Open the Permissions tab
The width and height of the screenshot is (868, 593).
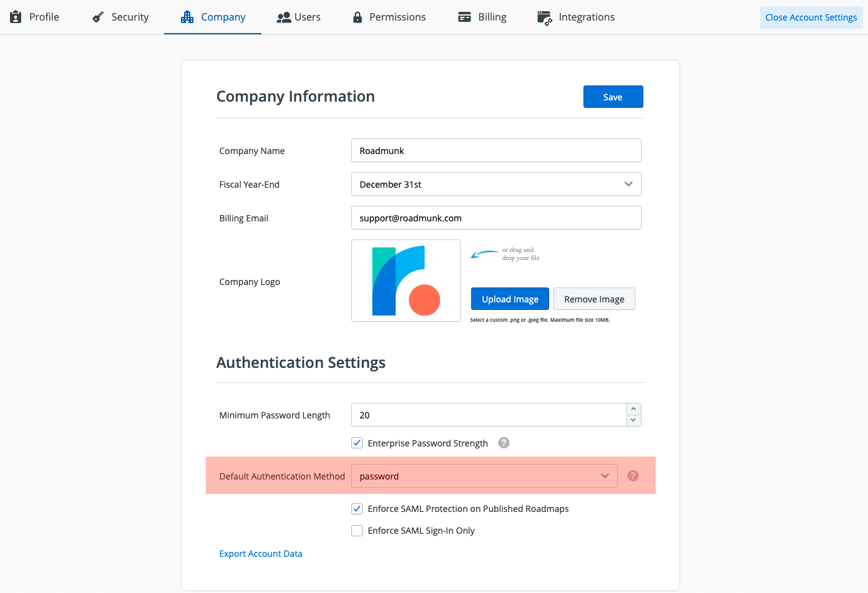tap(389, 17)
